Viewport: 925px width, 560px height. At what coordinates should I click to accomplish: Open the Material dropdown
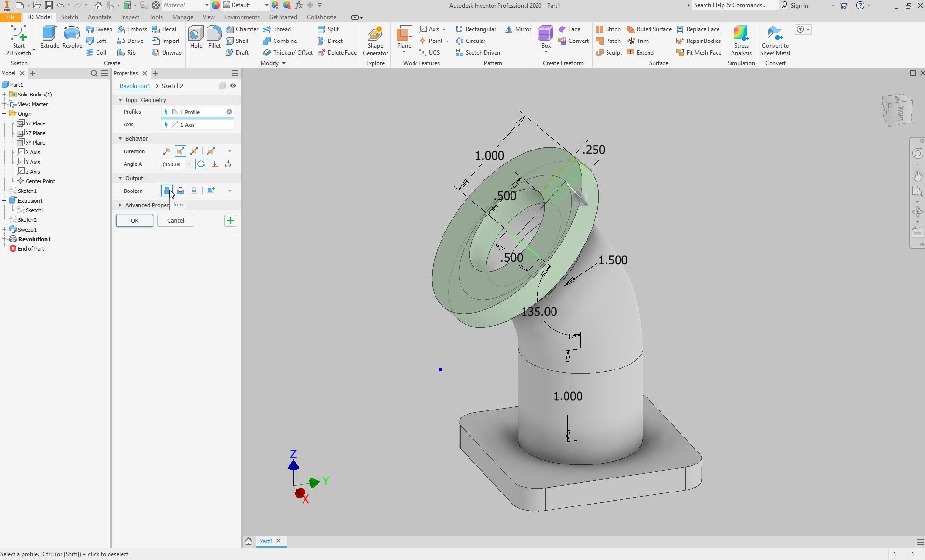[205, 5]
